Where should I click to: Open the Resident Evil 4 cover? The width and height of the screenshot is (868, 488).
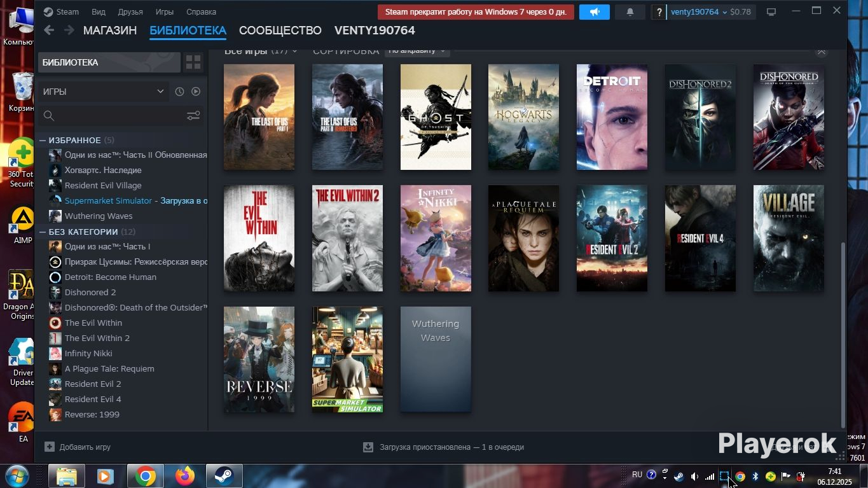[x=701, y=239]
